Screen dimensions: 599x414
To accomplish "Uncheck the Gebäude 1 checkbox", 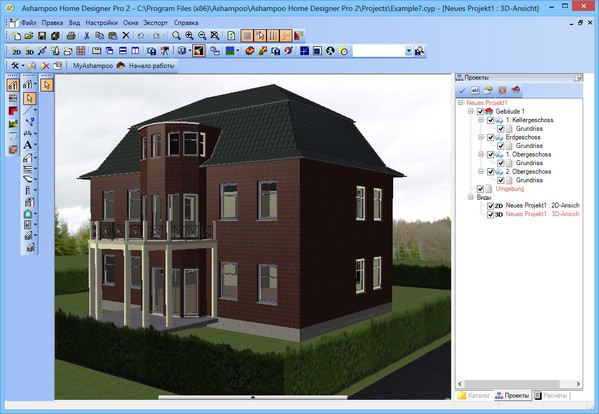I will 481,112.
